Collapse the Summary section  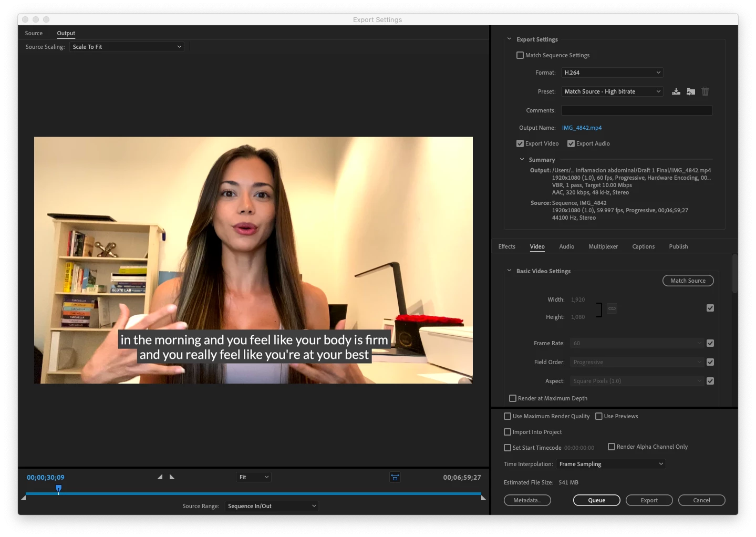click(522, 159)
